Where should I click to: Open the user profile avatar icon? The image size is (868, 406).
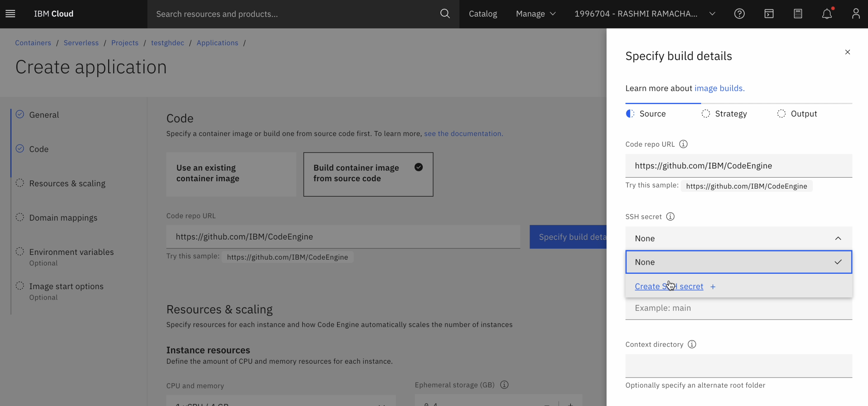[x=856, y=14]
